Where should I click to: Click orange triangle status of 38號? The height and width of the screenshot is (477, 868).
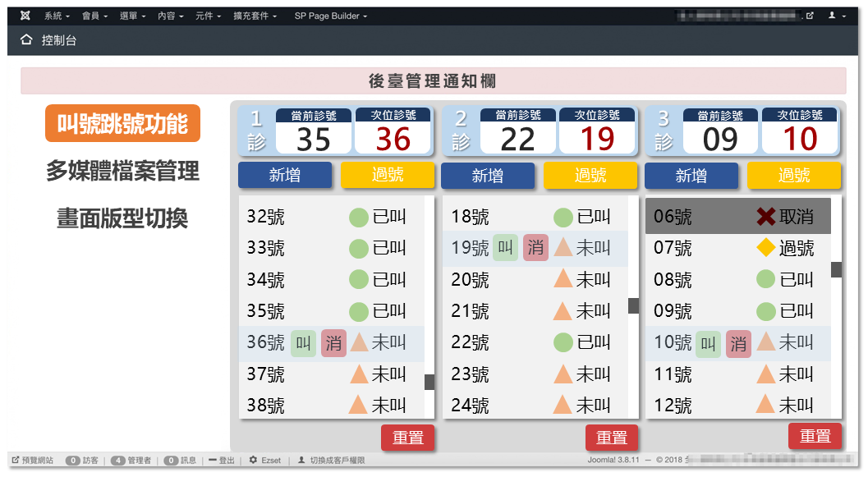[358, 405]
